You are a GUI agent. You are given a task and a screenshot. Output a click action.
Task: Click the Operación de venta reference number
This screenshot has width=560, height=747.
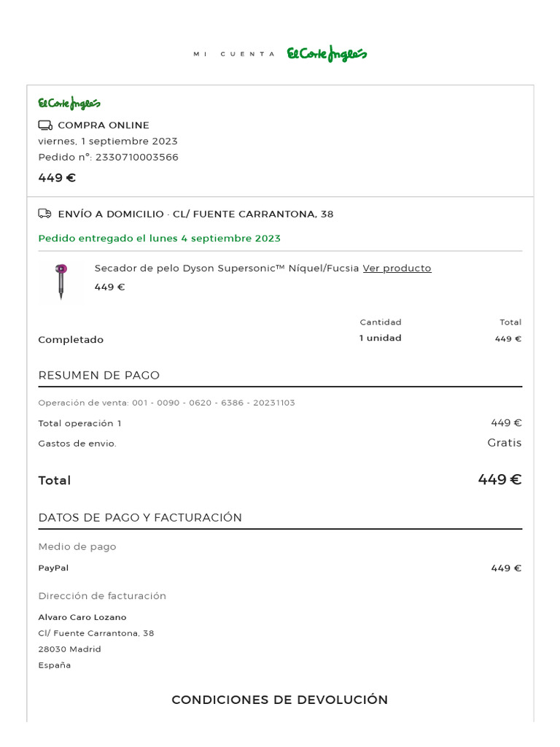point(214,403)
